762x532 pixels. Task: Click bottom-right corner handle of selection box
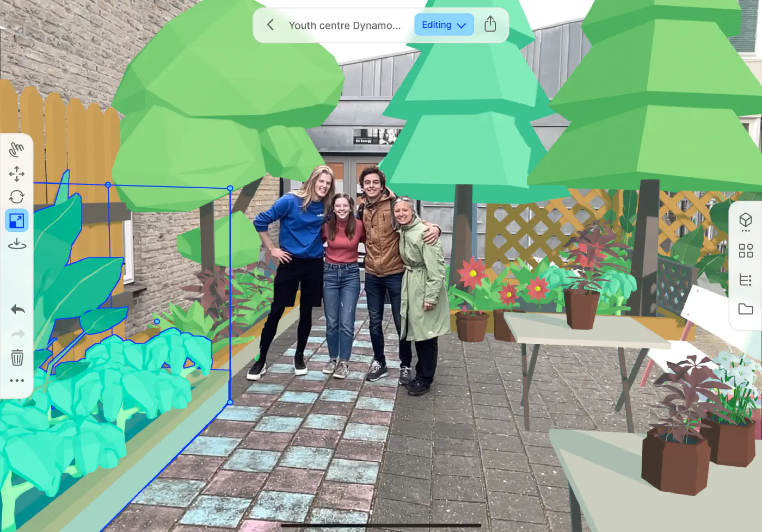pyautogui.click(x=230, y=403)
